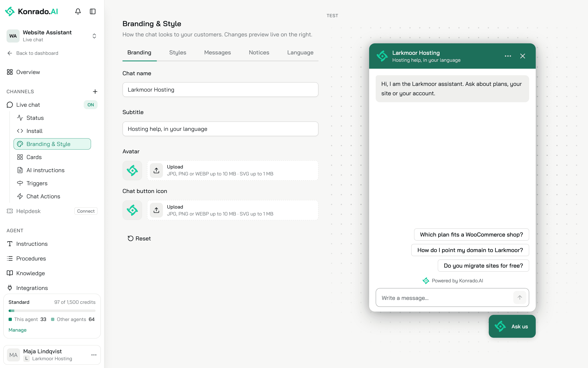Switch to the Styles tab
588x368 pixels.
point(178,53)
